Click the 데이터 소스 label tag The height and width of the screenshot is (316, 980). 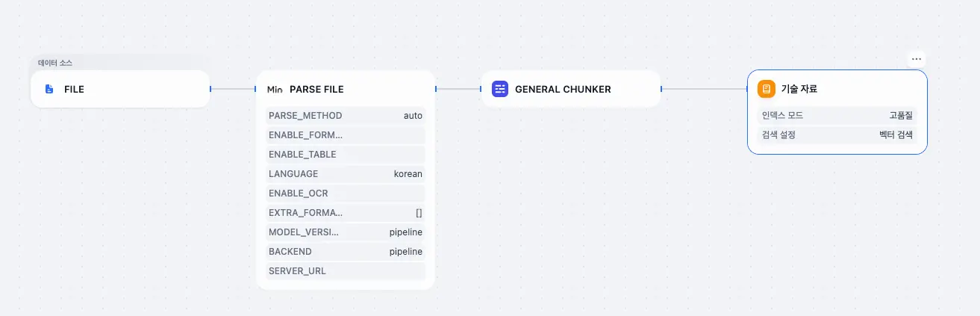pyautogui.click(x=55, y=63)
